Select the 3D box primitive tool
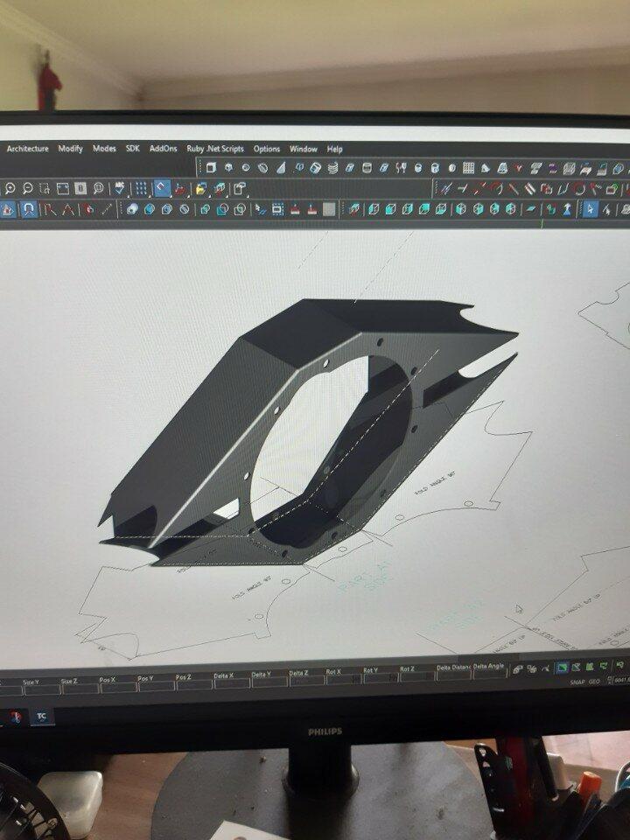630x840 pixels. pos(210,167)
